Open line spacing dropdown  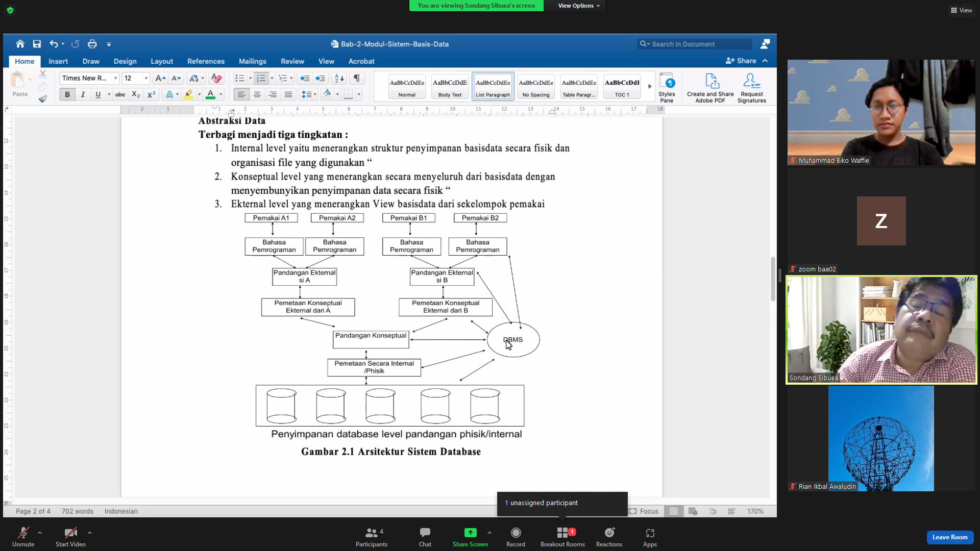click(308, 94)
